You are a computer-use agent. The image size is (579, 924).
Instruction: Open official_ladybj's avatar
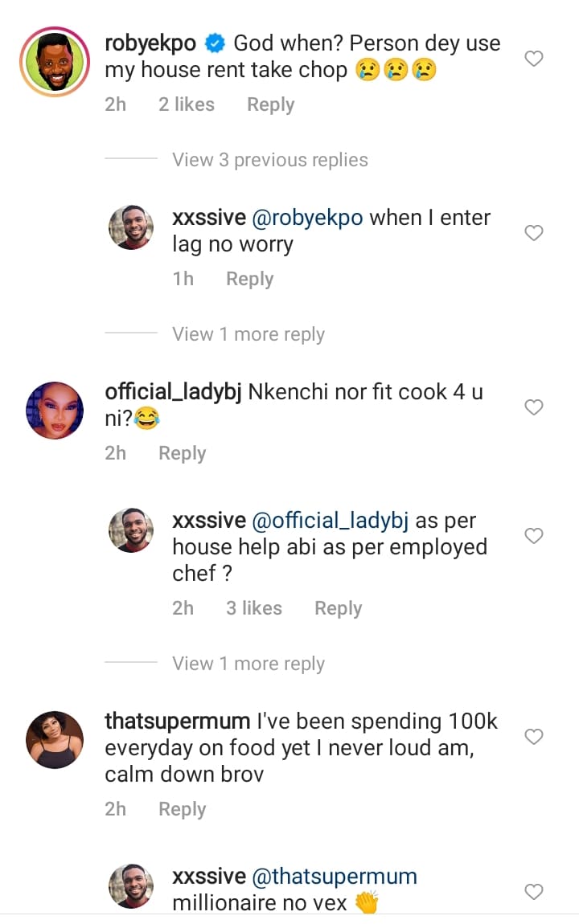(55, 411)
